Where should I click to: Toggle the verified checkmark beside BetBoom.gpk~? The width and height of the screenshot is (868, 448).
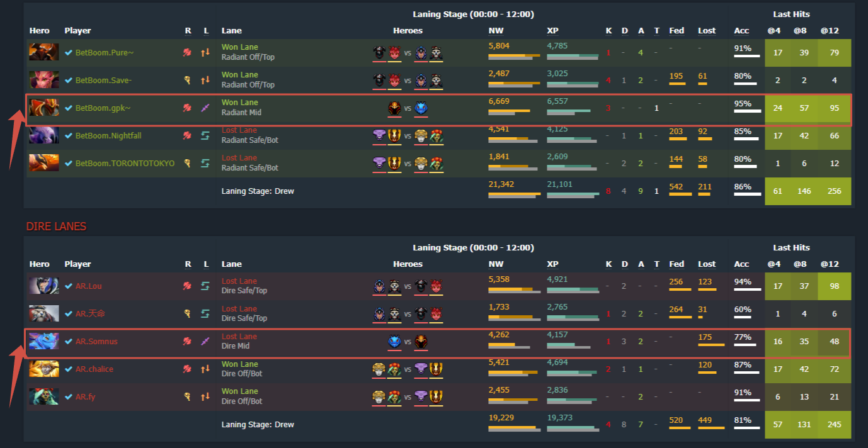point(69,108)
